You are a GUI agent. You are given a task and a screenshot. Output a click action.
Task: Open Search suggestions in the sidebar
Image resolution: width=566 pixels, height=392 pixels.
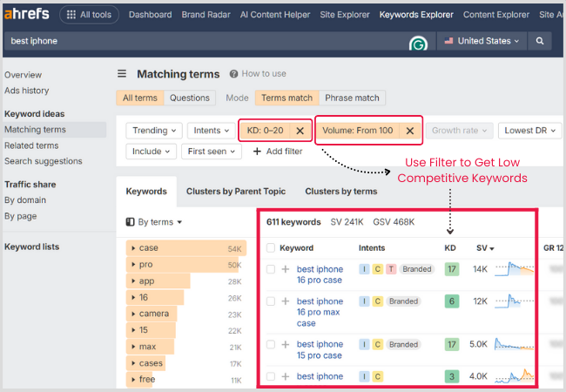[44, 161]
